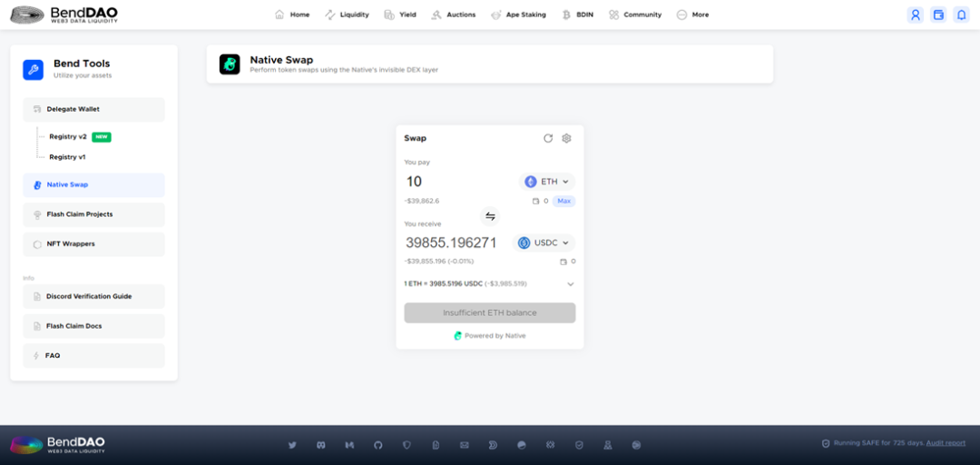Open the Audit report link
Viewport: 980px width, 465px height.
click(946, 443)
